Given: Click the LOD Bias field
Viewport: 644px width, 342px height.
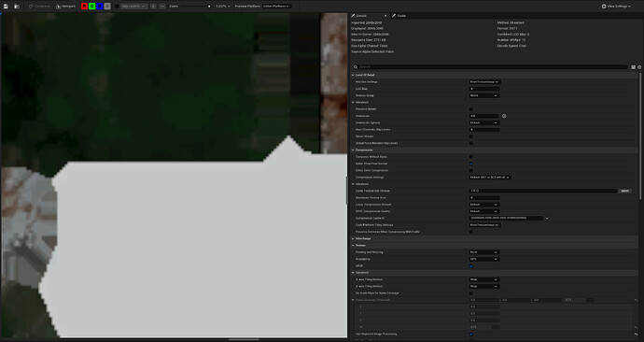Looking at the screenshot, I should pyautogui.click(x=484, y=89).
